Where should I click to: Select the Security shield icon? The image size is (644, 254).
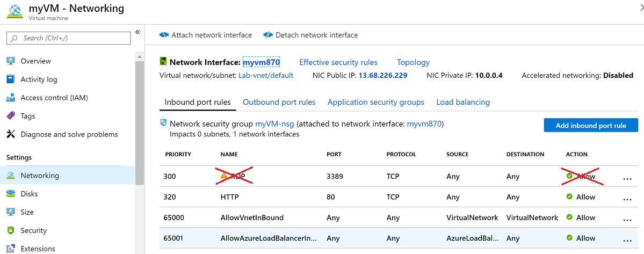pos(11,230)
